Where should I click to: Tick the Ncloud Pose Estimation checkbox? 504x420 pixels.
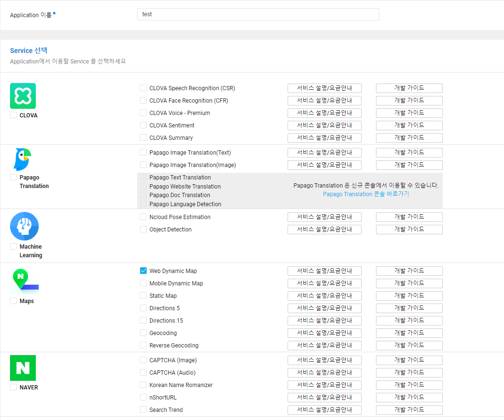point(143,217)
